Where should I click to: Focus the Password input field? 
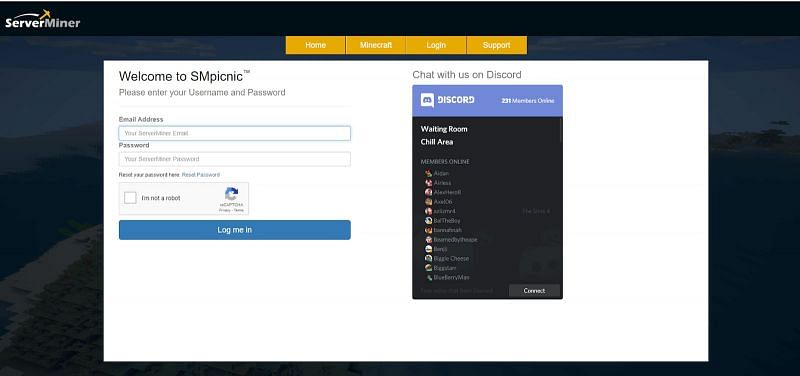click(x=235, y=159)
